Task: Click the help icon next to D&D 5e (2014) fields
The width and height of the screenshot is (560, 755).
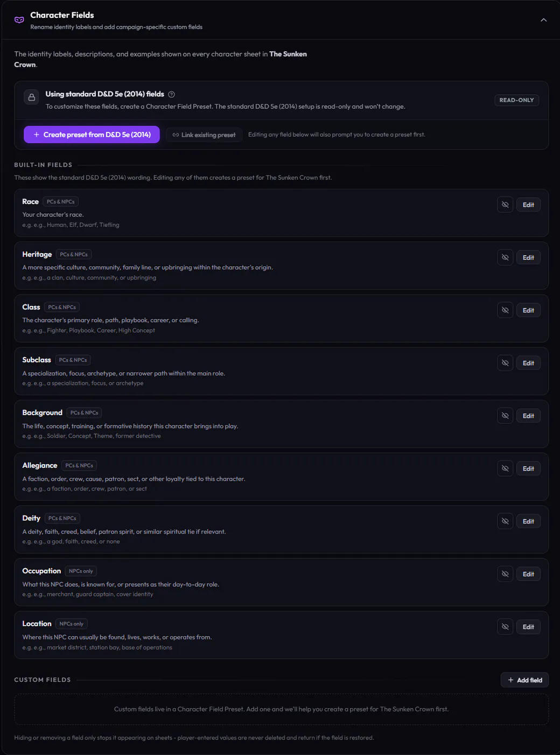Action: 171,94
